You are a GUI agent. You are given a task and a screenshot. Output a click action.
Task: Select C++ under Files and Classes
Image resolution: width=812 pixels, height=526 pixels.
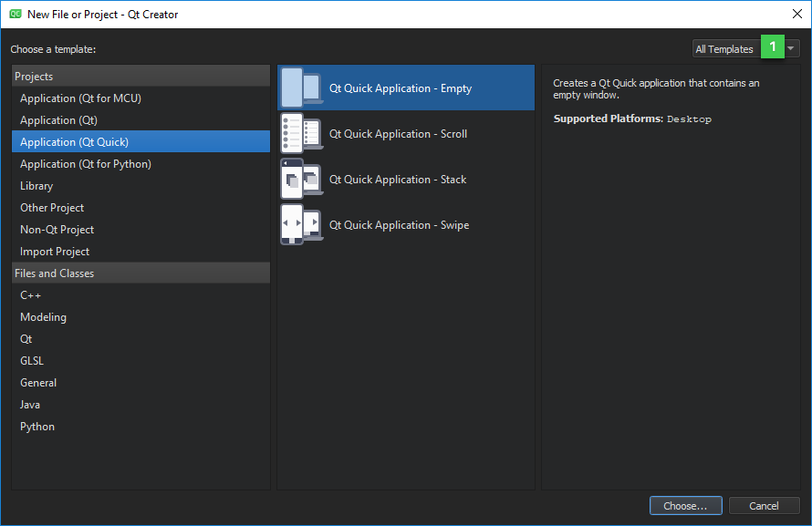pyautogui.click(x=31, y=295)
